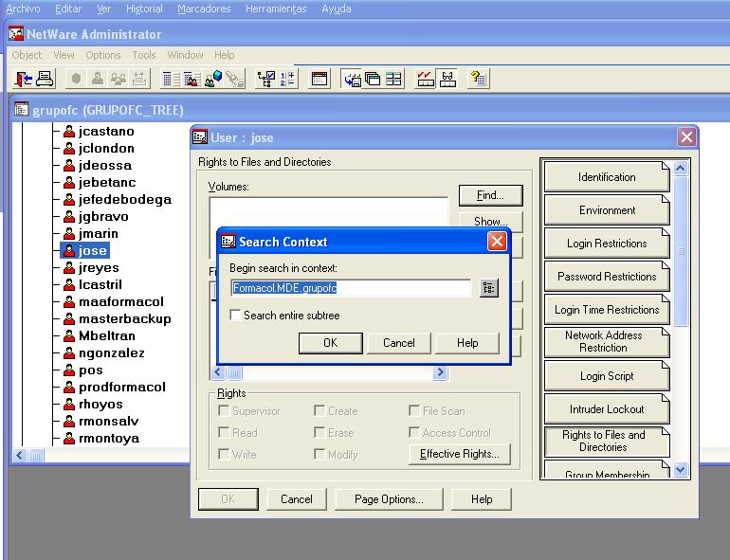Image resolution: width=730 pixels, height=560 pixels.
Task: Click the exit door toolbar icon
Action: point(24,79)
